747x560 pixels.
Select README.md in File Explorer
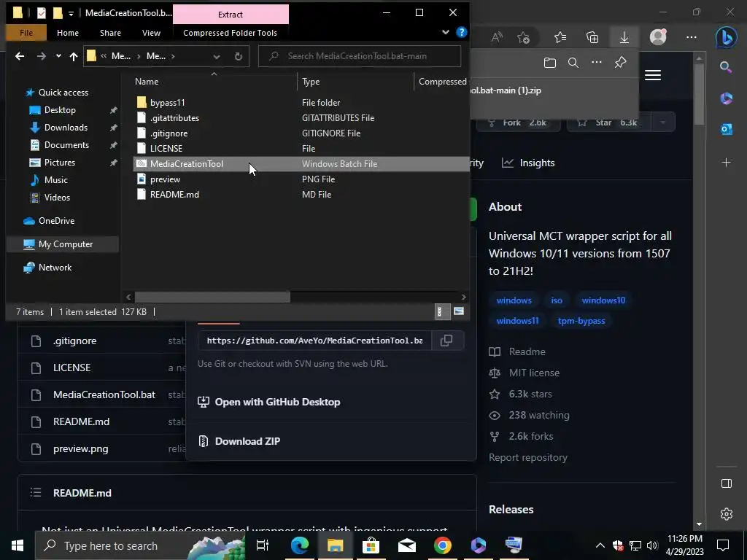click(174, 195)
